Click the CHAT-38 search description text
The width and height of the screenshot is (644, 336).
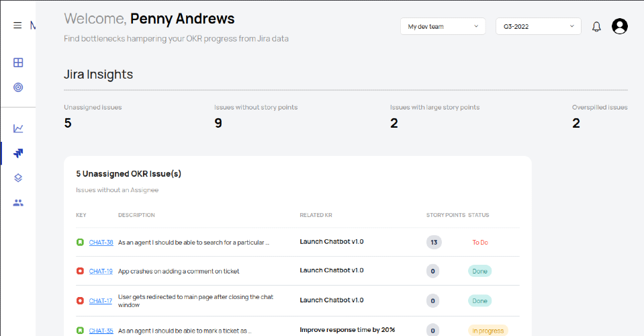click(193, 243)
